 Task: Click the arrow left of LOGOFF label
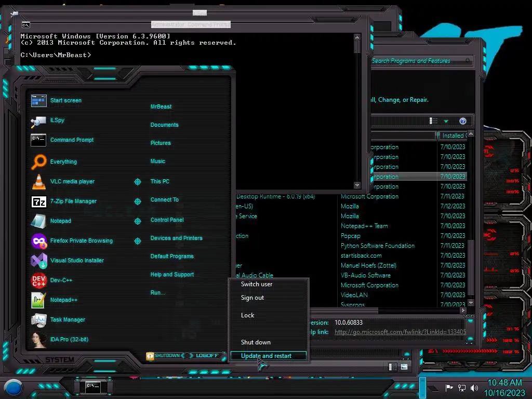pyautogui.click(x=191, y=355)
